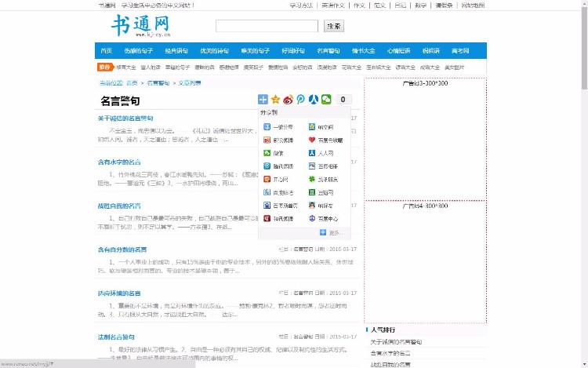This screenshot has width=588, height=368.
Task: Open 名言警句 in the blue navigation bar
Action: (x=328, y=51)
